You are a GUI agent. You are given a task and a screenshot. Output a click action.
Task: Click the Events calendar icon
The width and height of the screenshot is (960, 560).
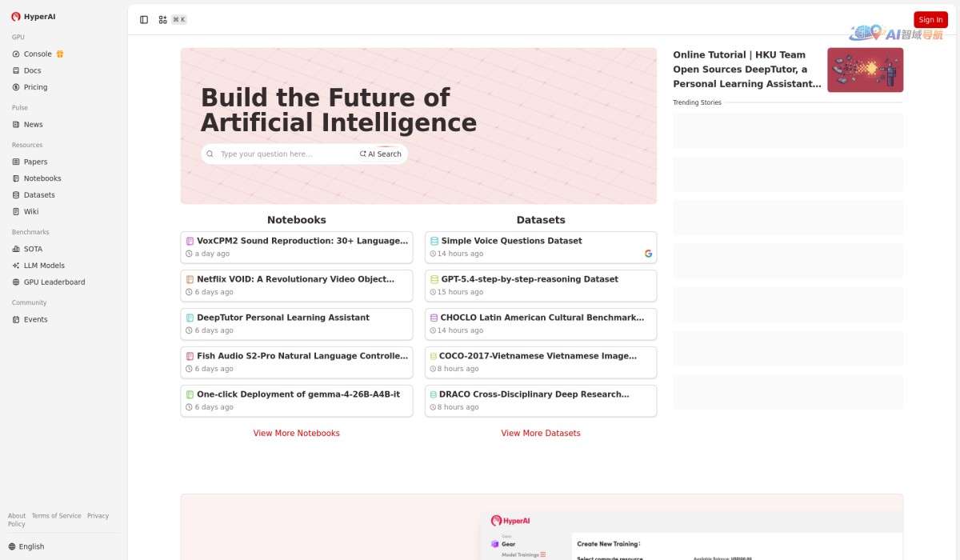[16, 320]
